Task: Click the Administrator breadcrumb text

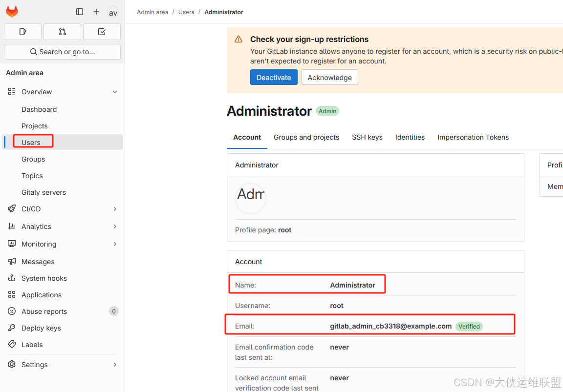Action: click(224, 12)
